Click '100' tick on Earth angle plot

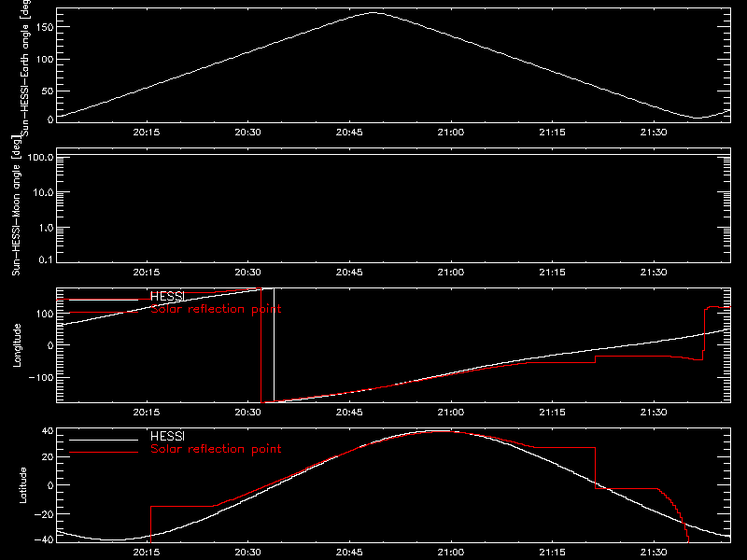point(44,59)
